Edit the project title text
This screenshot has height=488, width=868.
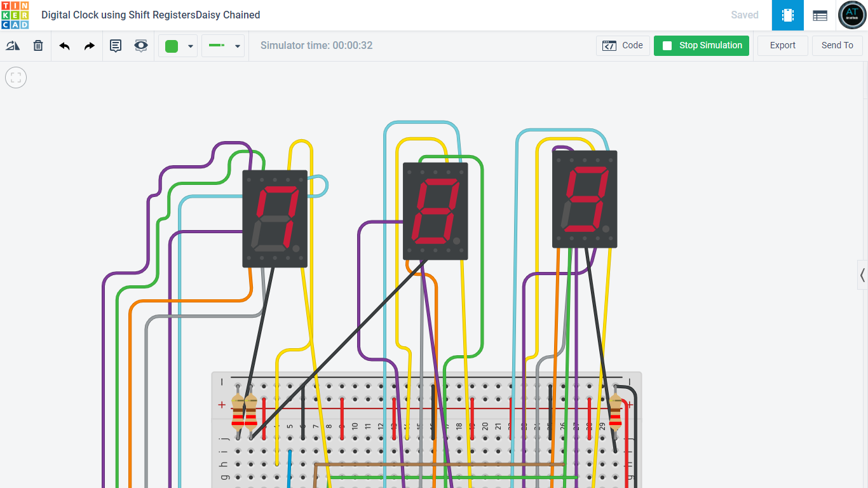(151, 15)
